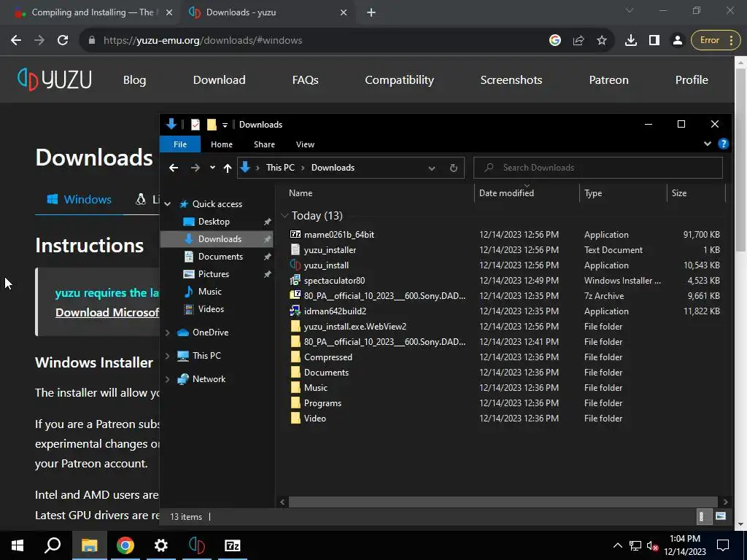Go to FAQs on the yuzu site
Viewport: 747px width, 560px height.
pyautogui.click(x=306, y=80)
